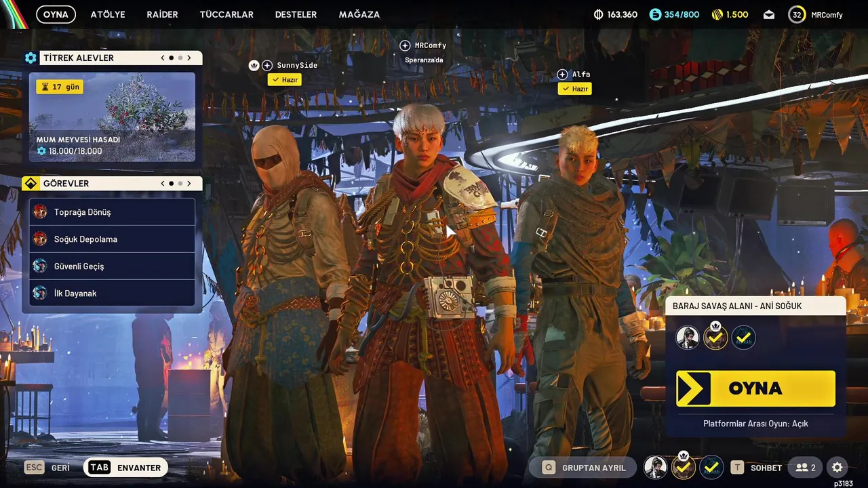This screenshot has height=488, width=868.
Task: Select second pagination dot in Titrek Alevler
Action: (180, 58)
